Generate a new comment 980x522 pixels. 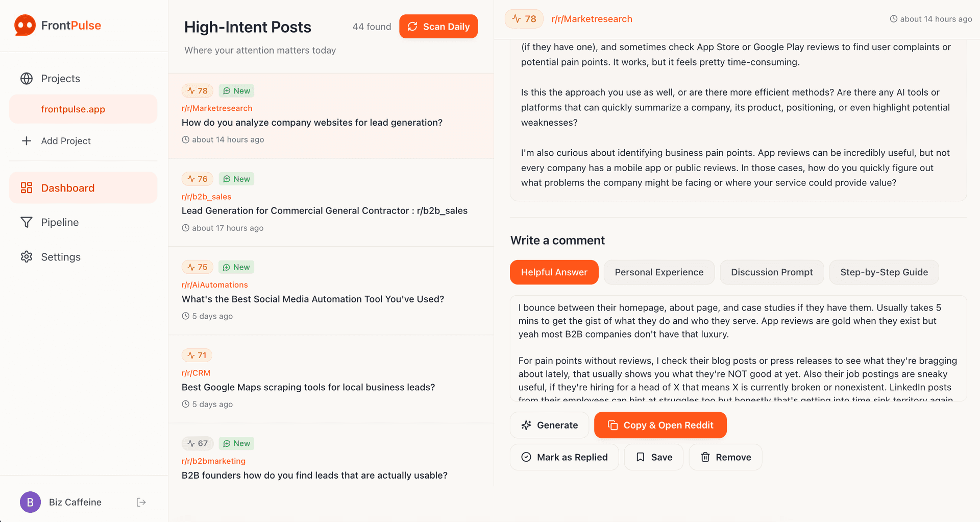(549, 425)
